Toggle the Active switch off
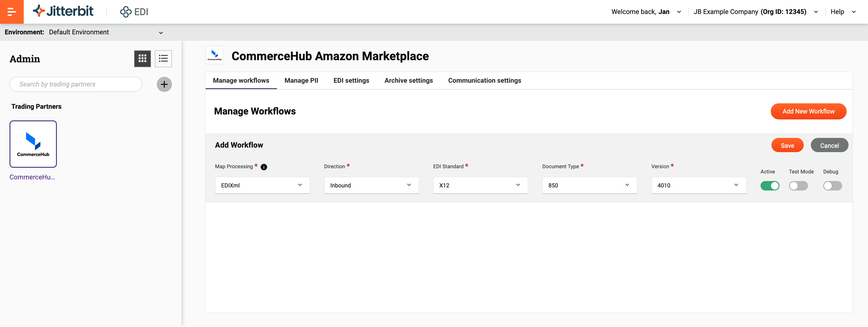The image size is (868, 327). [x=770, y=186]
